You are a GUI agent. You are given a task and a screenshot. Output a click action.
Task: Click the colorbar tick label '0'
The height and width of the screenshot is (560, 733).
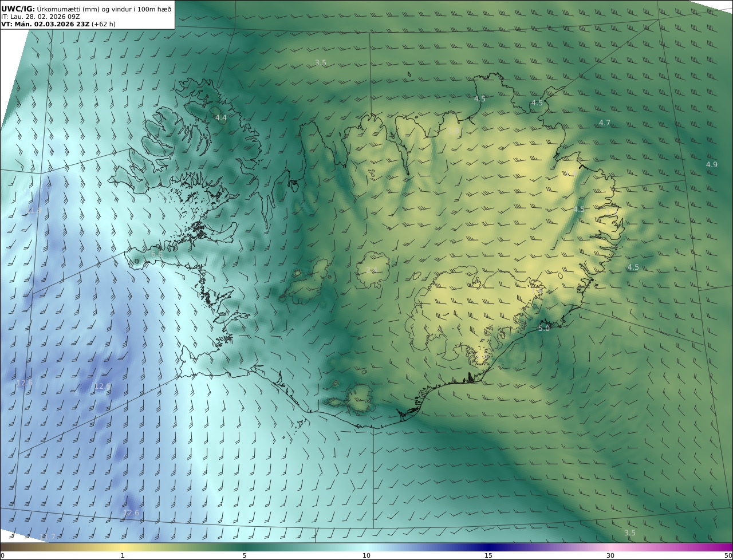coord(2,555)
